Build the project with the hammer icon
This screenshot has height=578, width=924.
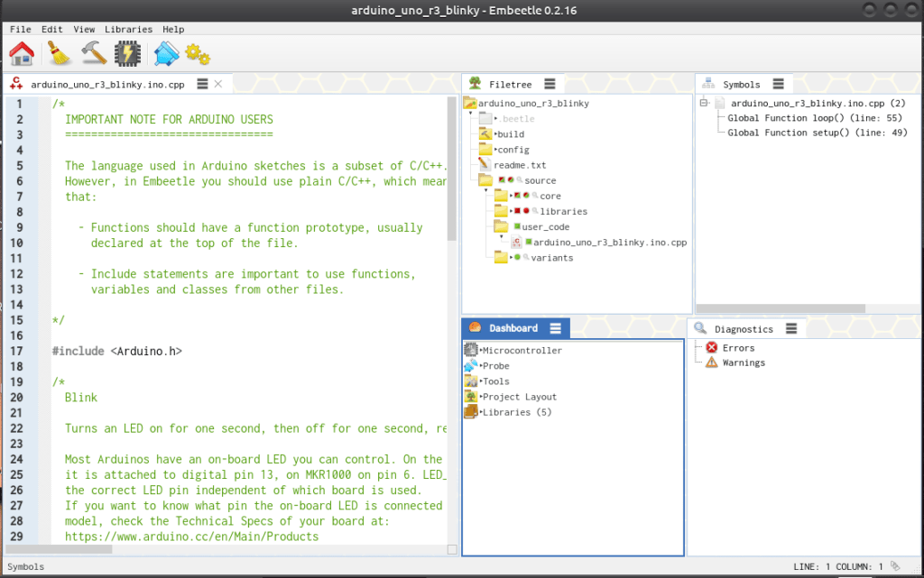click(x=93, y=53)
